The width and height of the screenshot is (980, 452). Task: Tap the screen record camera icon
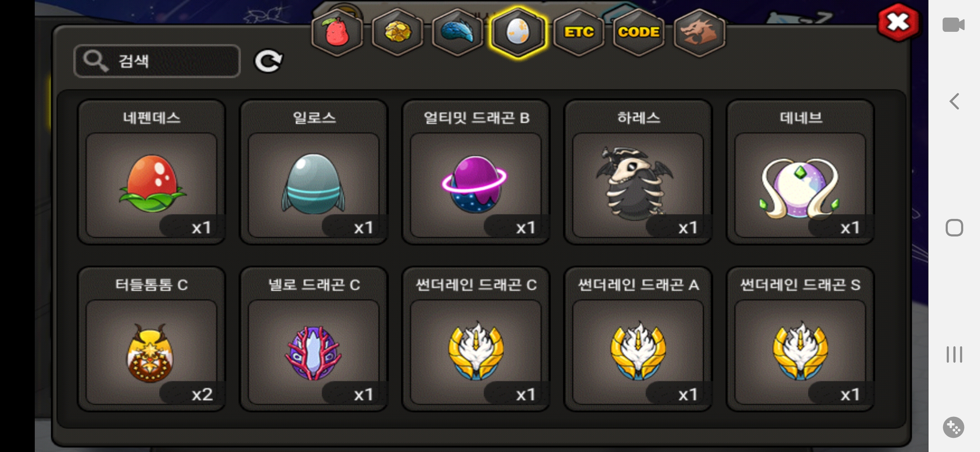(x=954, y=25)
